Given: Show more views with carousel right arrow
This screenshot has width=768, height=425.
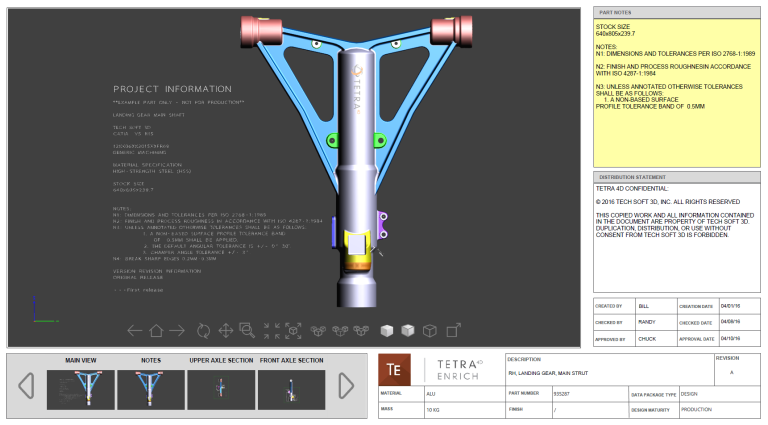Looking at the screenshot, I should tap(346, 386).
